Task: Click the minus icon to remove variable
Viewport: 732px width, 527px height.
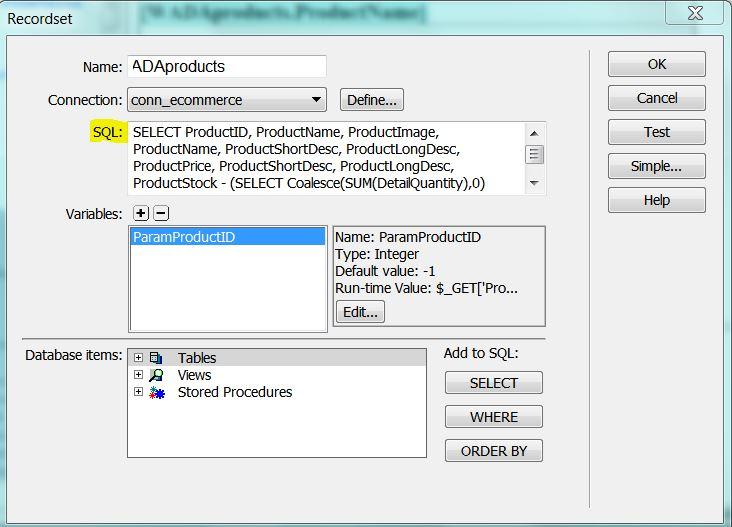Action: click(161, 213)
